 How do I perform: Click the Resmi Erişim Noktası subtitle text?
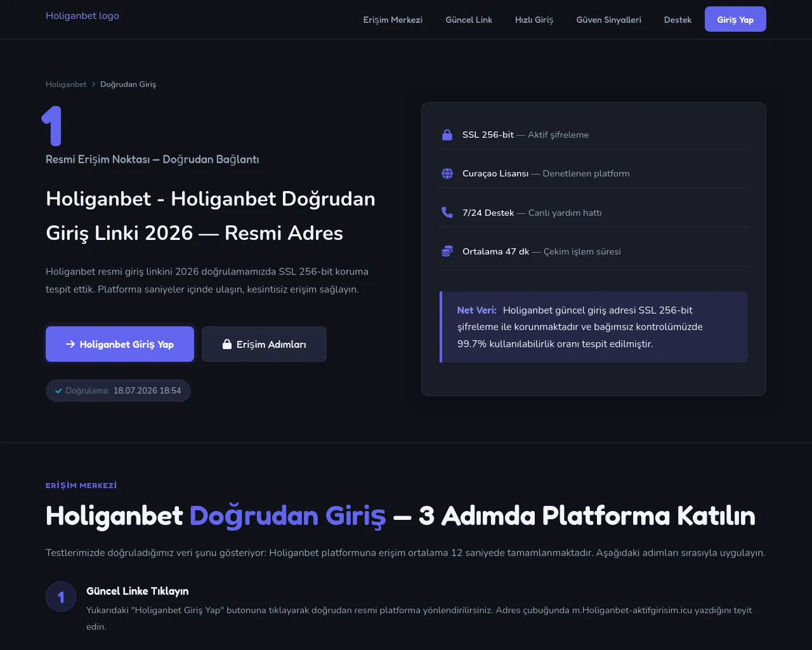pos(152,159)
